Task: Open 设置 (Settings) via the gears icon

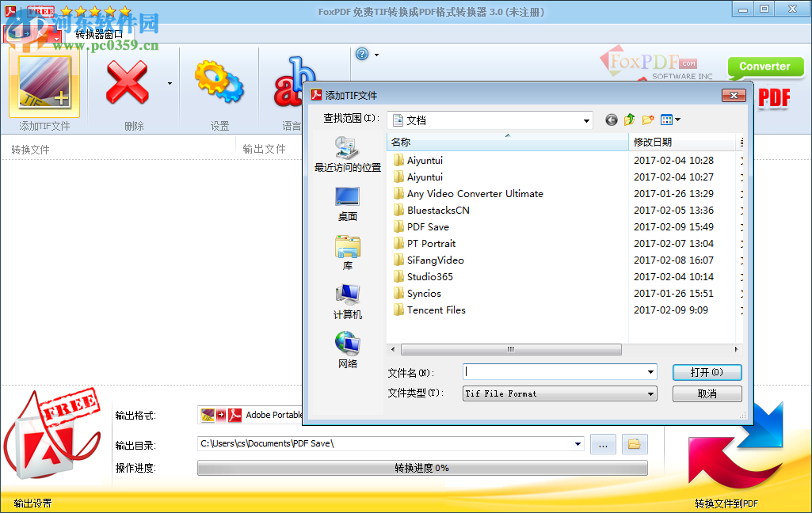Action: tap(219, 81)
